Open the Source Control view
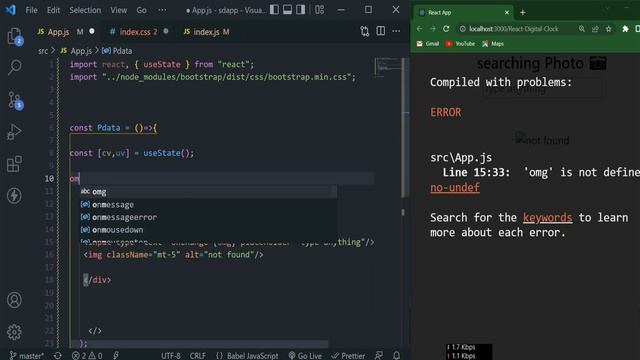 click(x=15, y=100)
